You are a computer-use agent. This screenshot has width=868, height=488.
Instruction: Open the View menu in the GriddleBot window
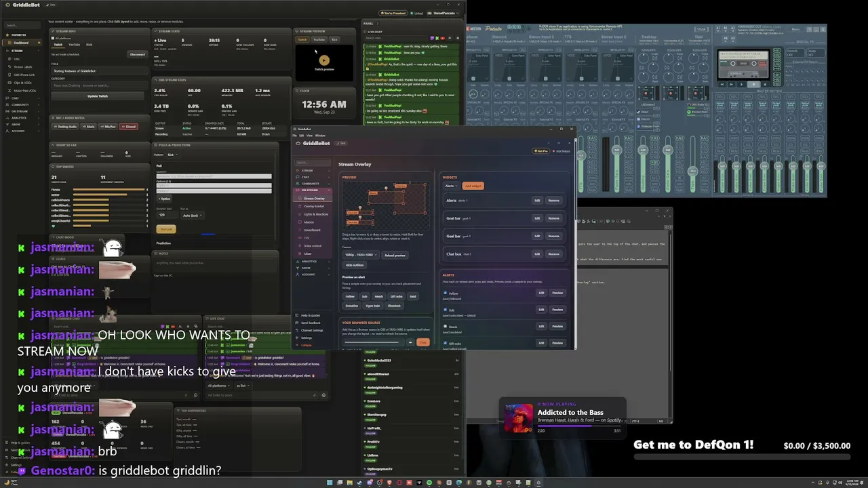pyautogui.click(x=310, y=136)
